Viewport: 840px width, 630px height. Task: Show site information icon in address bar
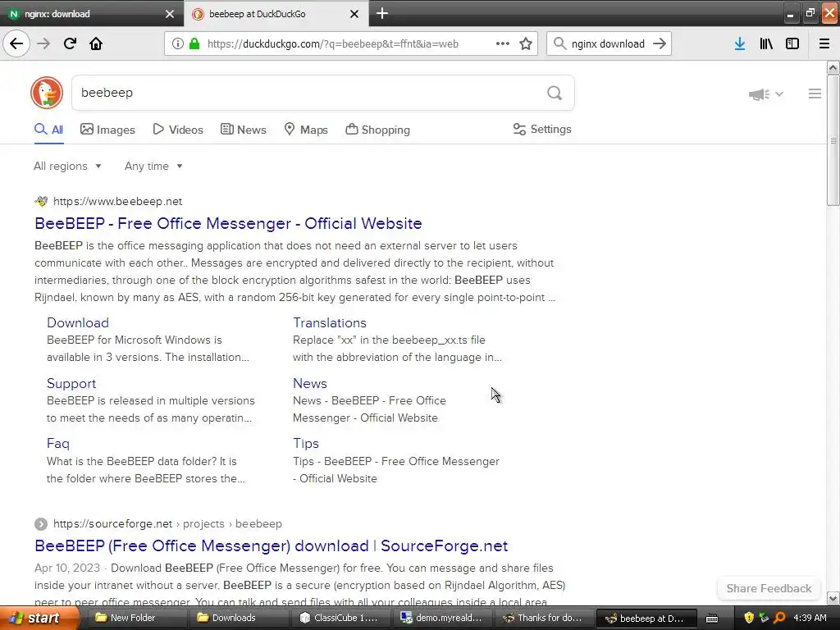(178, 44)
